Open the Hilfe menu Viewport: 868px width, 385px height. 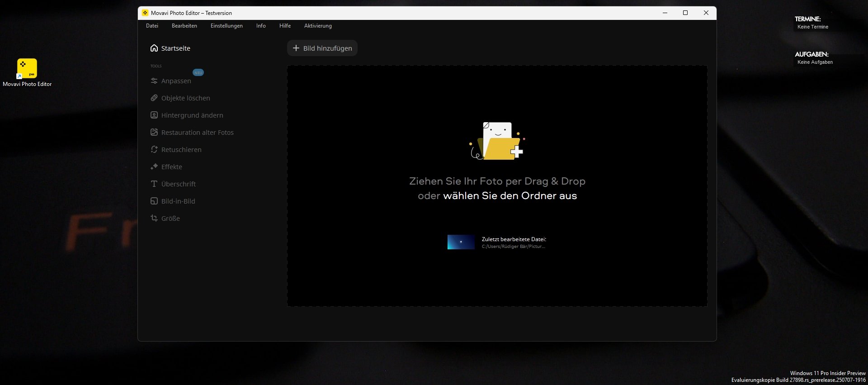285,26
